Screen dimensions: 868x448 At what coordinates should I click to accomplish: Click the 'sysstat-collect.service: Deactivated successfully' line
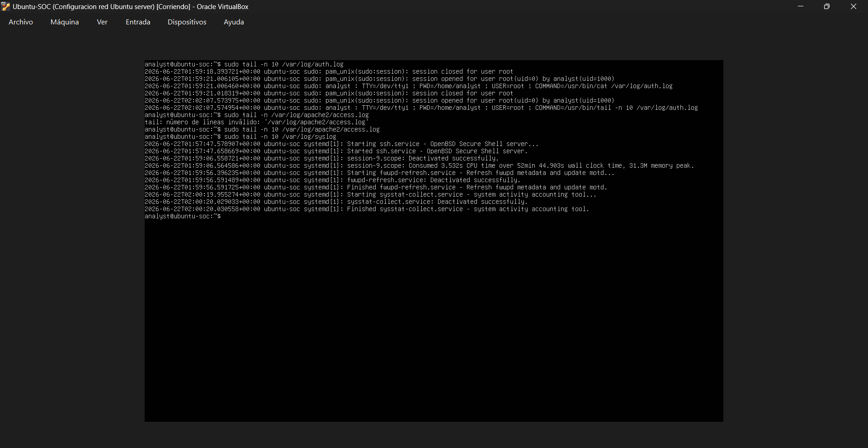click(x=336, y=202)
